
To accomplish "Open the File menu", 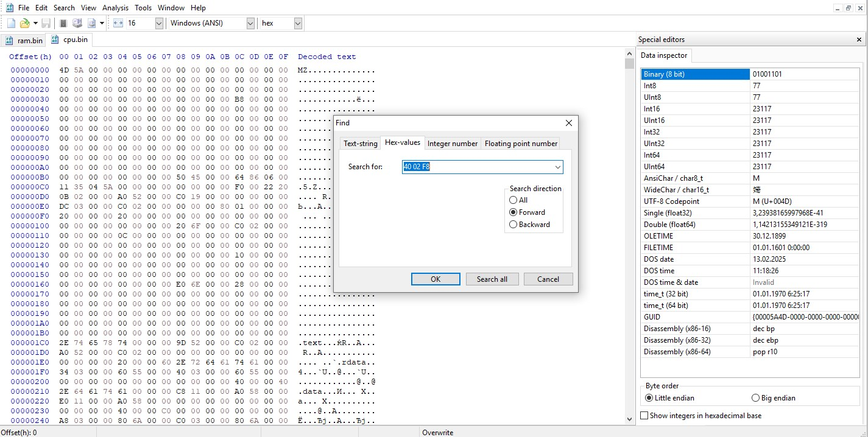I will 24,8.
